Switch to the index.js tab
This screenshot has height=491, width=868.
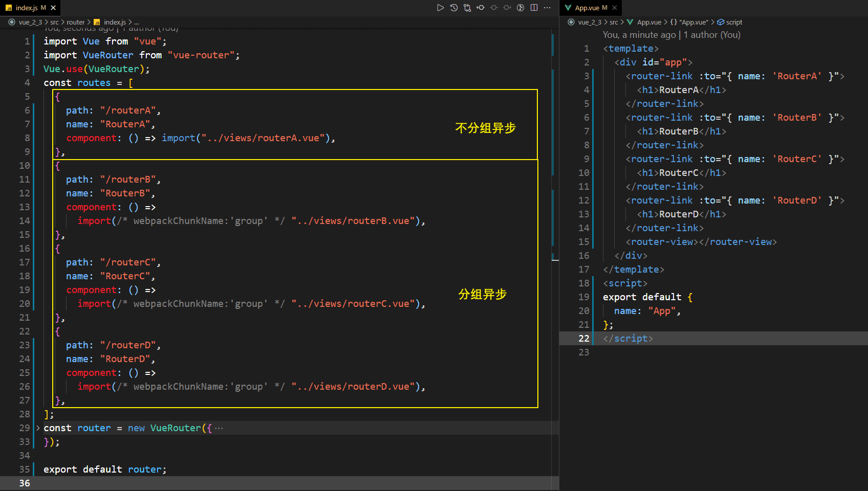30,8
